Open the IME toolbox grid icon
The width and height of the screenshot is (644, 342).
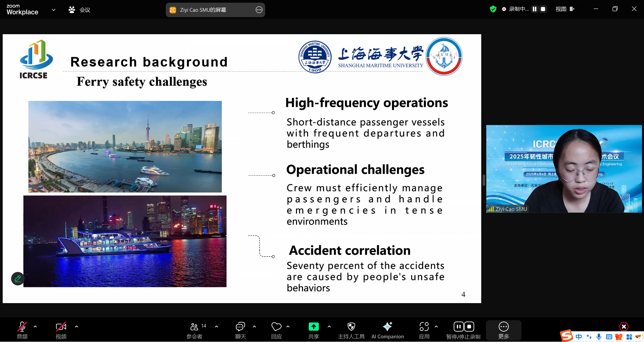(x=629, y=337)
